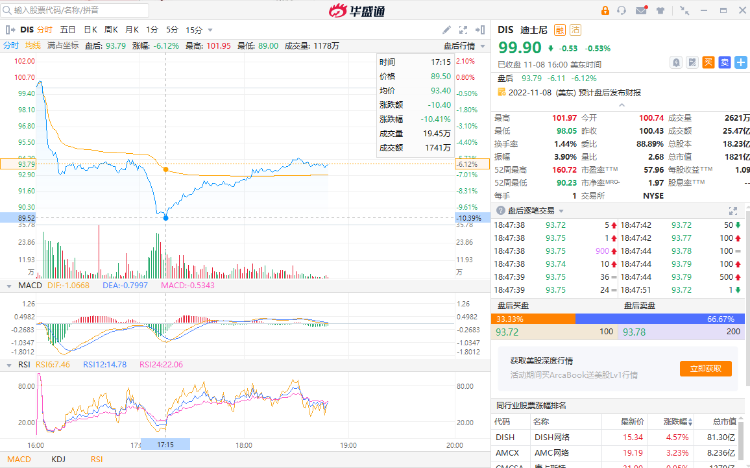Image resolution: width=750 pixels, height=468 pixels.
Task: Collapse the RSI indicator panel triangle
Action: (x=9, y=365)
